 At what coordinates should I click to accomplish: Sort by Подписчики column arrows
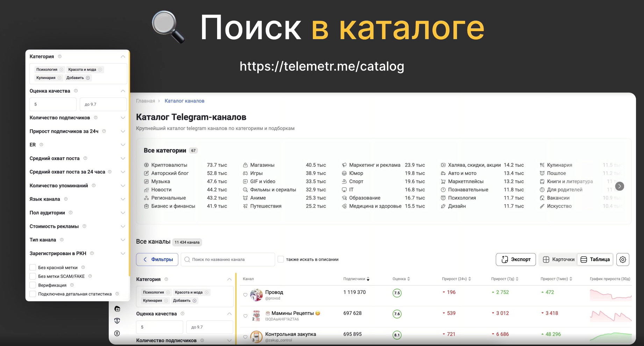coord(368,279)
